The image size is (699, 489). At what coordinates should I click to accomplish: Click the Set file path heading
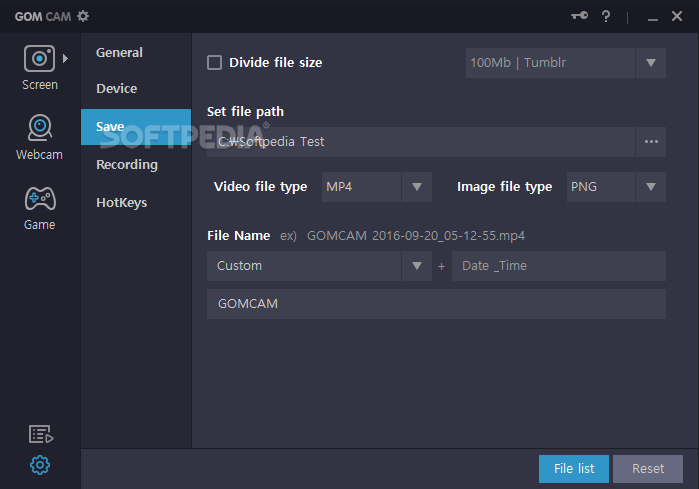245,111
